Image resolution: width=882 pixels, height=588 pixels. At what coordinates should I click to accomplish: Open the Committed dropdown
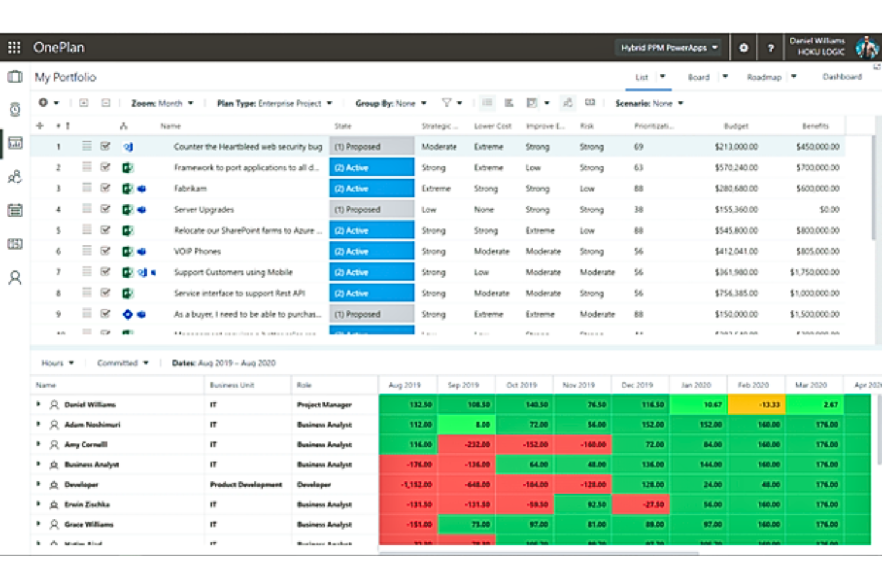click(x=123, y=363)
